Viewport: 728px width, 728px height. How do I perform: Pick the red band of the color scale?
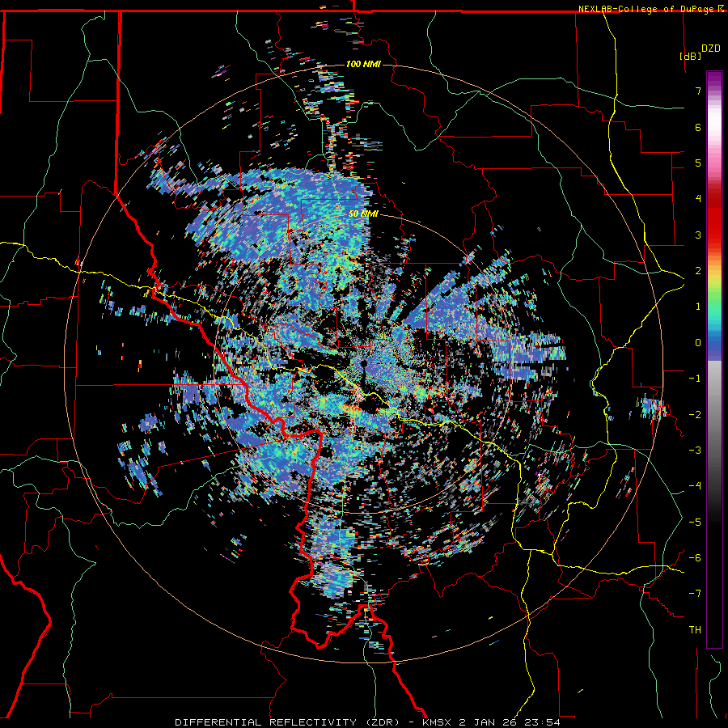point(714,223)
